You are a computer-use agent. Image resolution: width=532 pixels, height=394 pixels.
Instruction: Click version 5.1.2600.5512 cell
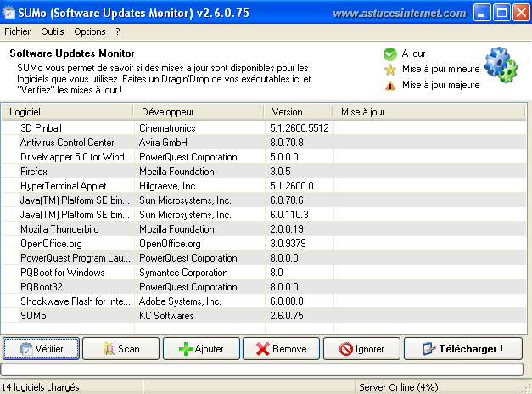300,128
